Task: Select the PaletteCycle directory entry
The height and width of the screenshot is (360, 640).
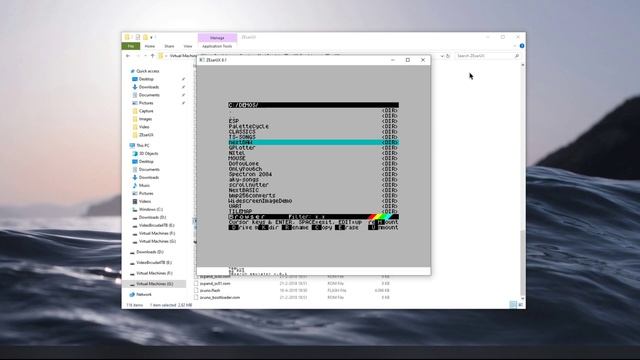Action: (313, 127)
